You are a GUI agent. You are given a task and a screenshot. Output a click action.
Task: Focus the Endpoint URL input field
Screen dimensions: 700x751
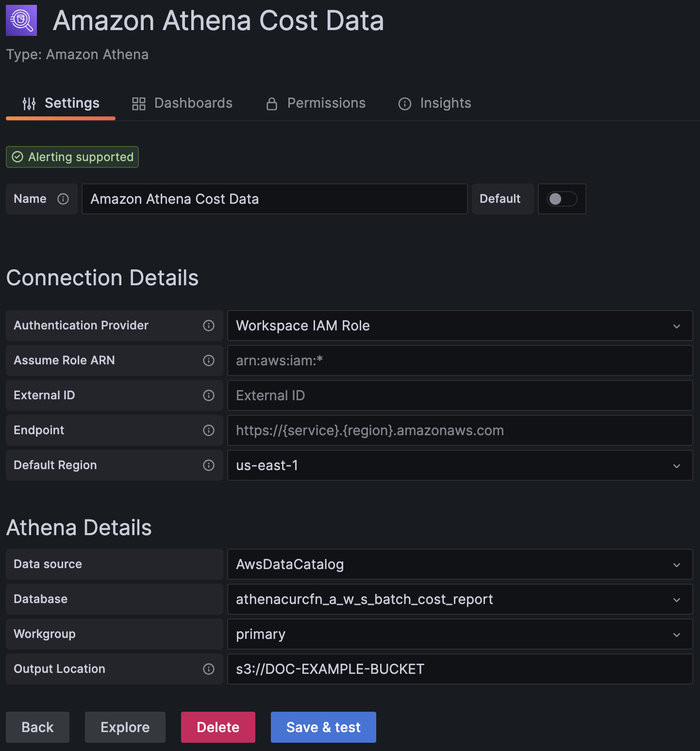pos(460,430)
